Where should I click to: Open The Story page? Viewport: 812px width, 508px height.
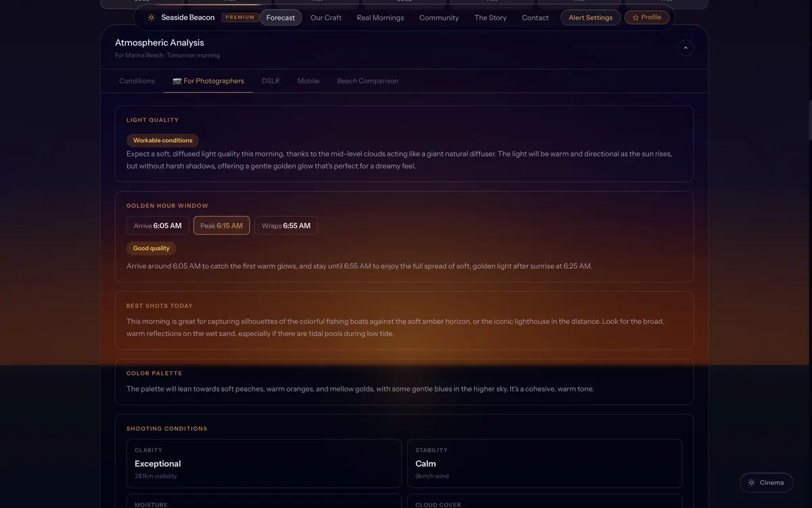(490, 18)
